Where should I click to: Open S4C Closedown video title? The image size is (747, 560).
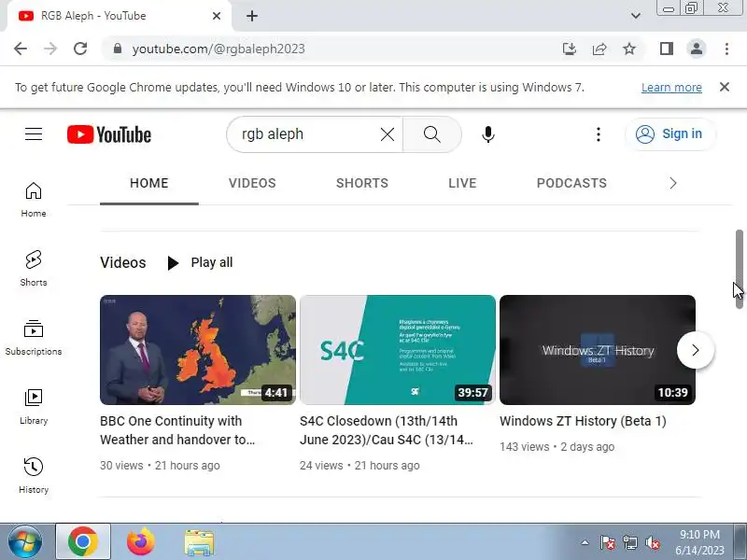point(387,430)
